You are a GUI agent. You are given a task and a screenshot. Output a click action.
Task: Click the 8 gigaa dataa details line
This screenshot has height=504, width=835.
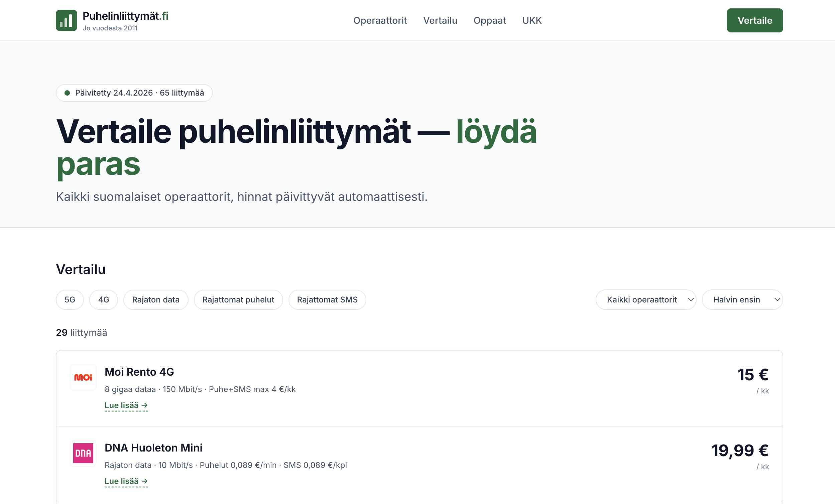click(200, 389)
